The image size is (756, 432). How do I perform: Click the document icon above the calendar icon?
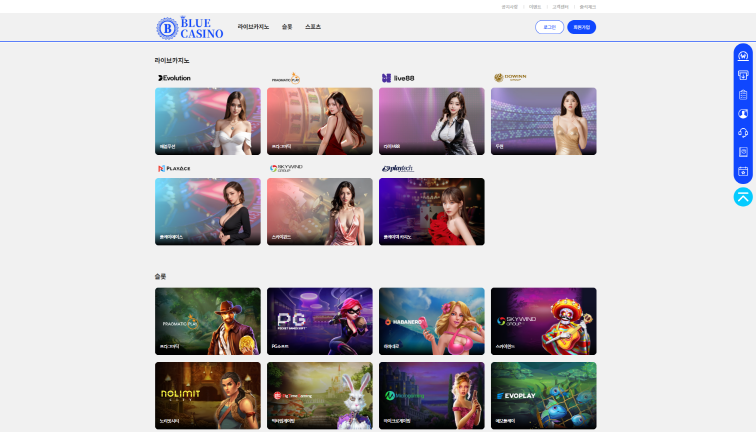[743, 152]
